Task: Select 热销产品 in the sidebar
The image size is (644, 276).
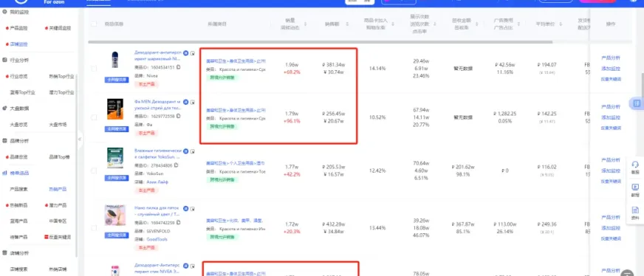Action: point(58,189)
